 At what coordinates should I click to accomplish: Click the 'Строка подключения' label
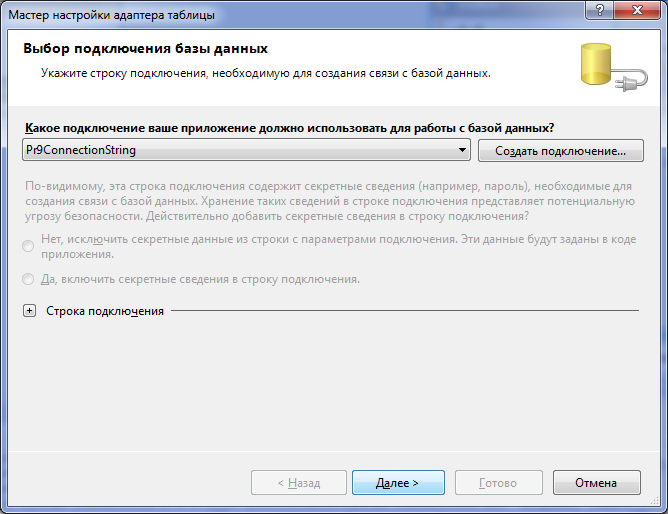pyautogui.click(x=105, y=311)
